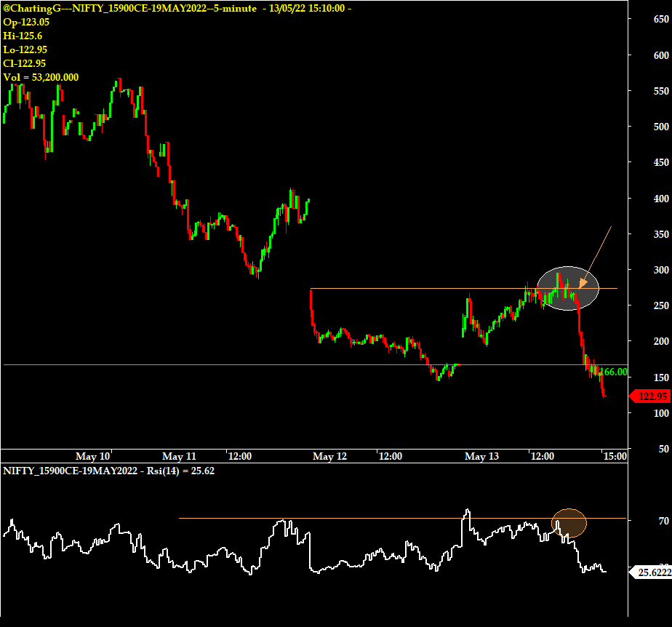
Task: Click the Vol = 53,200.000 label
Action: pos(41,77)
